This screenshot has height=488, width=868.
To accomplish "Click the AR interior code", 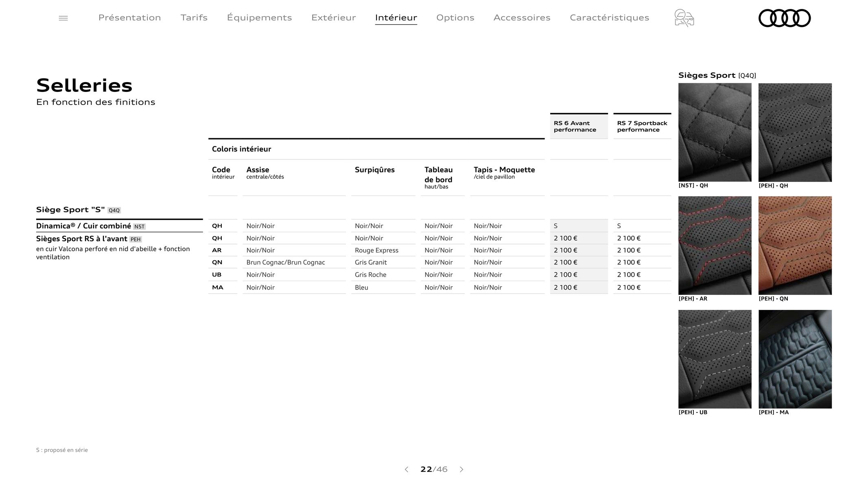I will [x=216, y=251].
